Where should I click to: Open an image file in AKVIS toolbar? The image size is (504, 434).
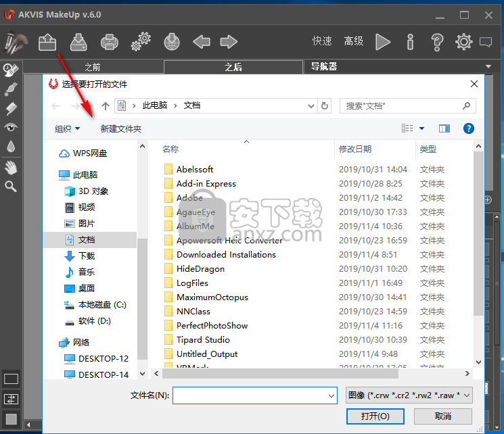click(x=47, y=42)
